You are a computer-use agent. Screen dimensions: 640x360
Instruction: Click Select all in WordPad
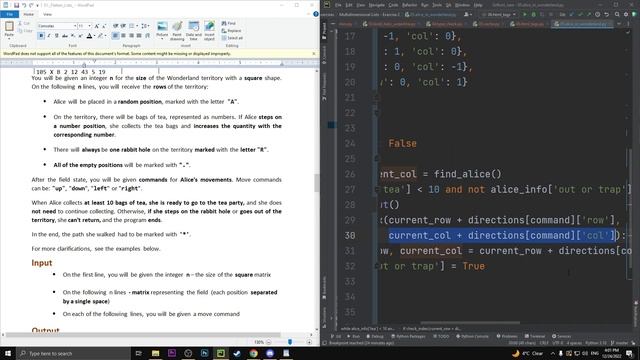click(232, 38)
